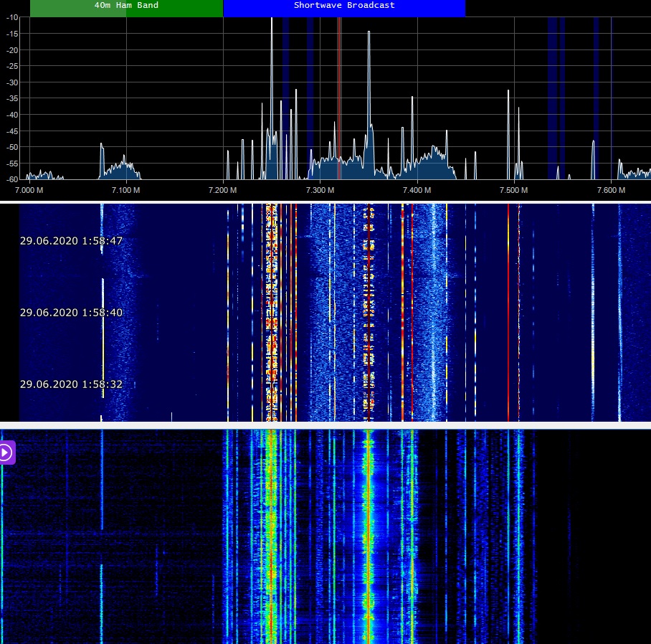Click the 29.06.2020 1:58:32 timestamp
Screen dimensions: 651x644
point(71,384)
